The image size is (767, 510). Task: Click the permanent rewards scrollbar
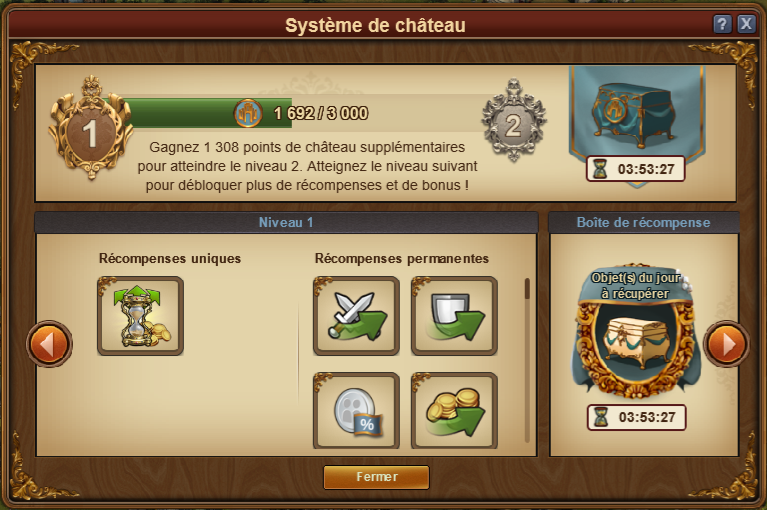[x=527, y=360]
